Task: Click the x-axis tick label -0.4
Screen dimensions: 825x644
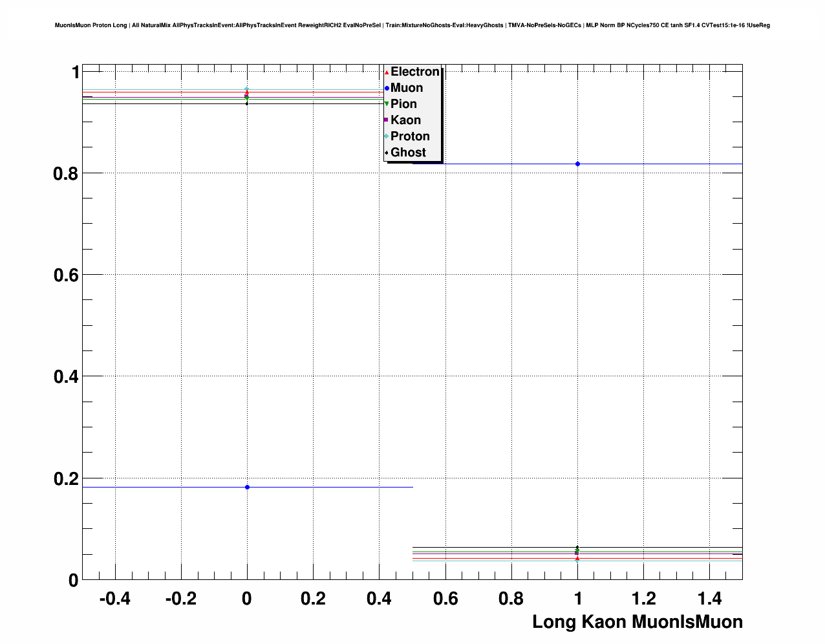Action: tap(114, 599)
